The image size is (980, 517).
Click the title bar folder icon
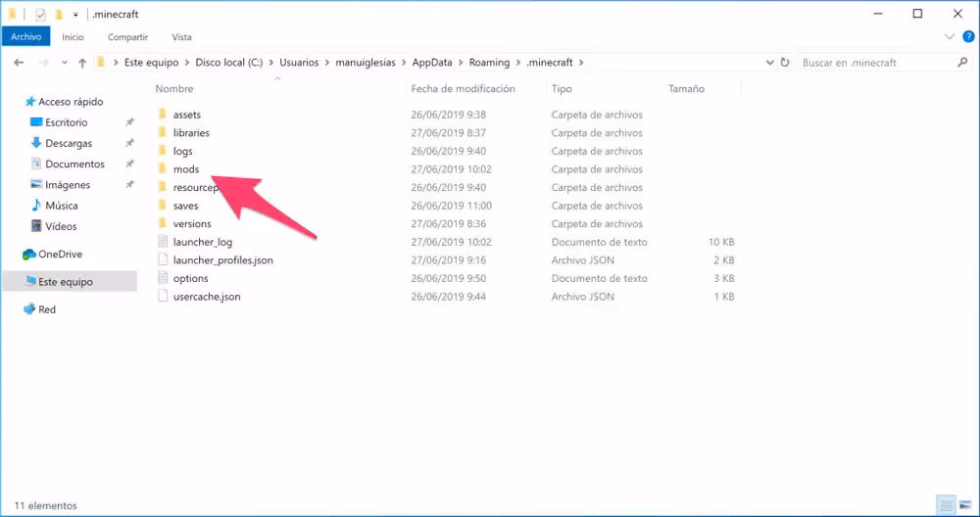(12, 14)
